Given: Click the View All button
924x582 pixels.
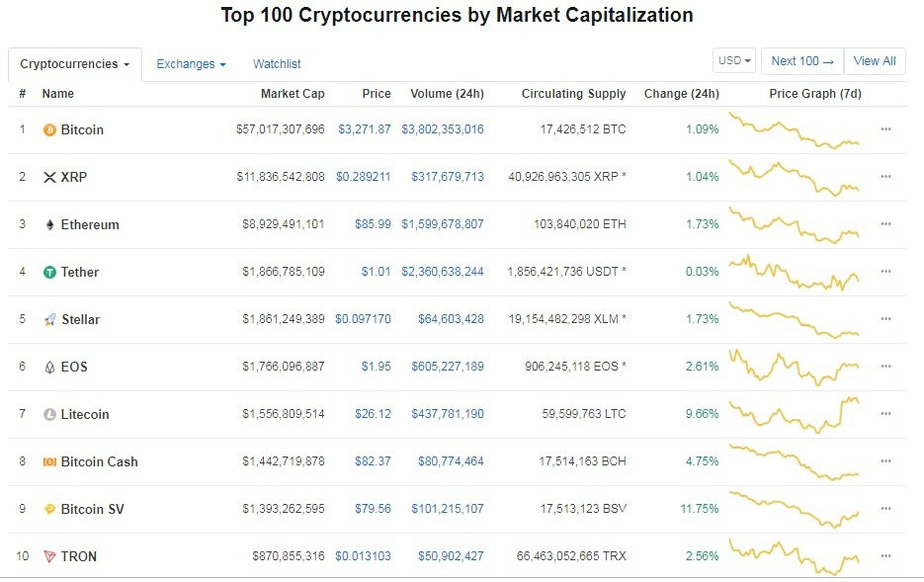Looking at the screenshot, I should click(x=874, y=61).
